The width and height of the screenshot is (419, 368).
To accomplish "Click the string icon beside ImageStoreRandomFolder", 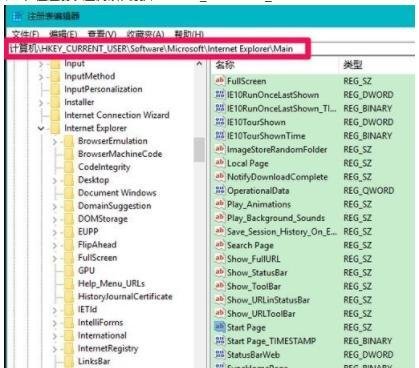I will pyautogui.click(x=220, y=149).
